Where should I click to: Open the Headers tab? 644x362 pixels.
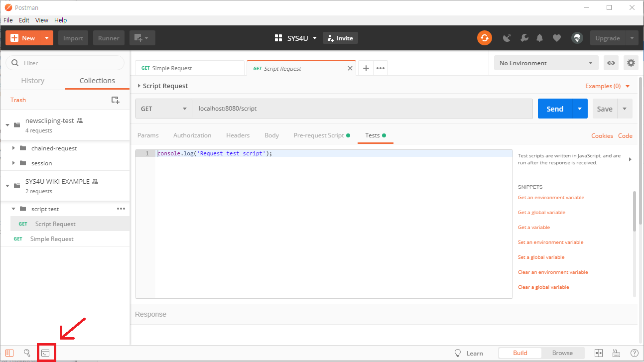click(x=238, y=135)
